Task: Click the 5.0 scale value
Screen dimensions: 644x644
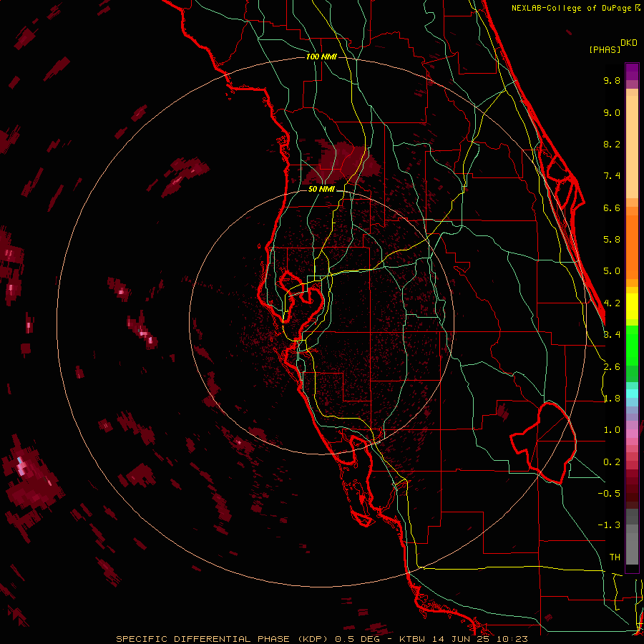Action: coord(612,271)
